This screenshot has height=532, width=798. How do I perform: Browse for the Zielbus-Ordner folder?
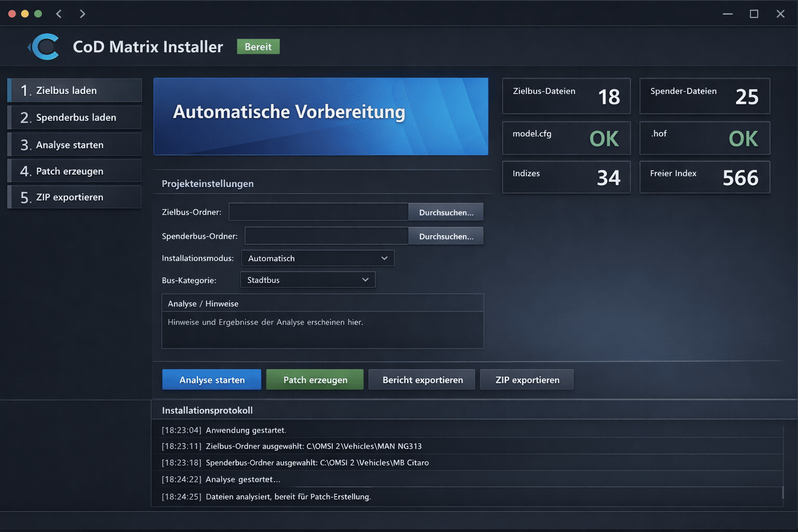pos(446,212)
